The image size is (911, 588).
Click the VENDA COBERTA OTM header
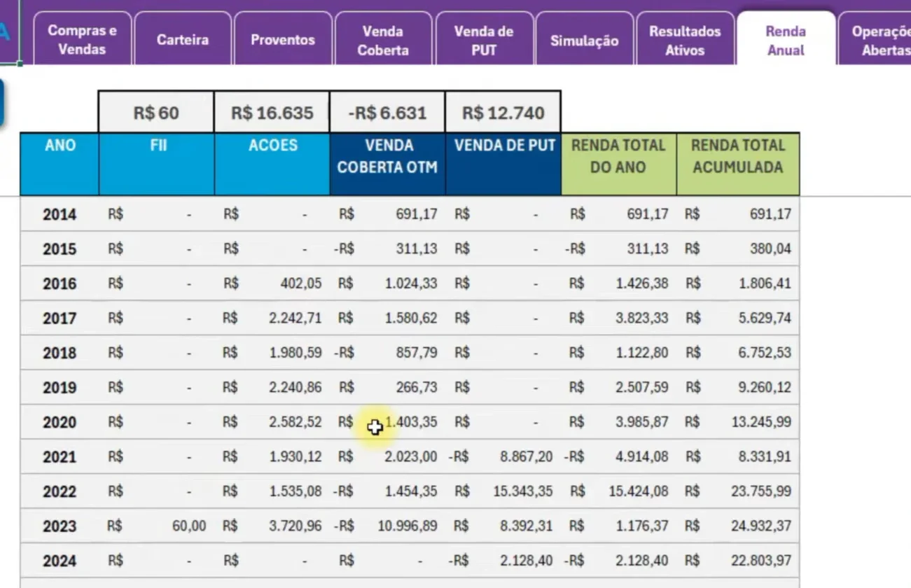pyautogui.click(x=387, y=164)
